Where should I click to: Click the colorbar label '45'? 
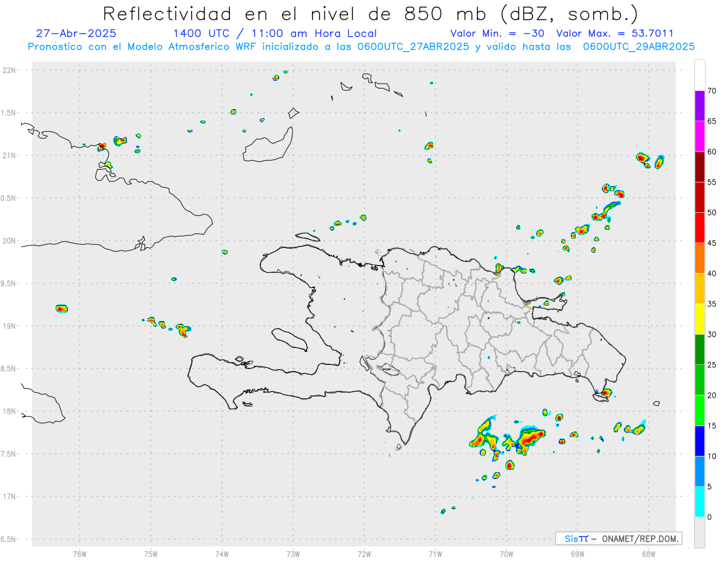(712, 243)
